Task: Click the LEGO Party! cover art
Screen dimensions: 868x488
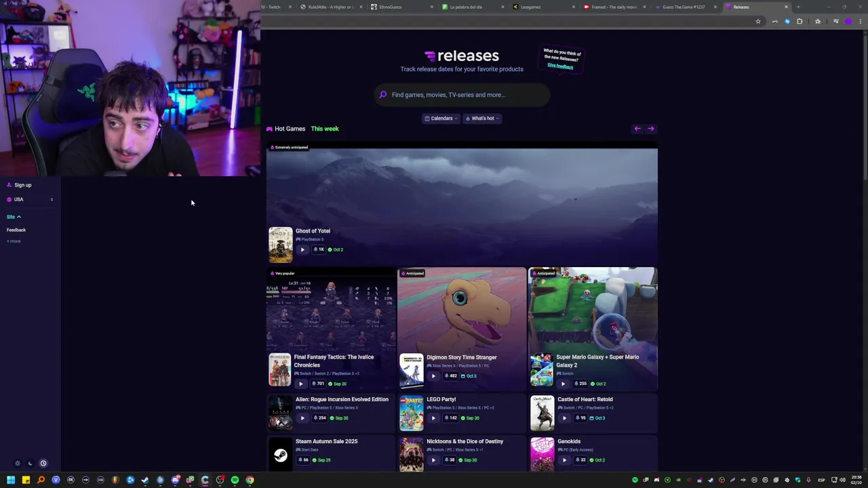Action: tap(411, 413)
